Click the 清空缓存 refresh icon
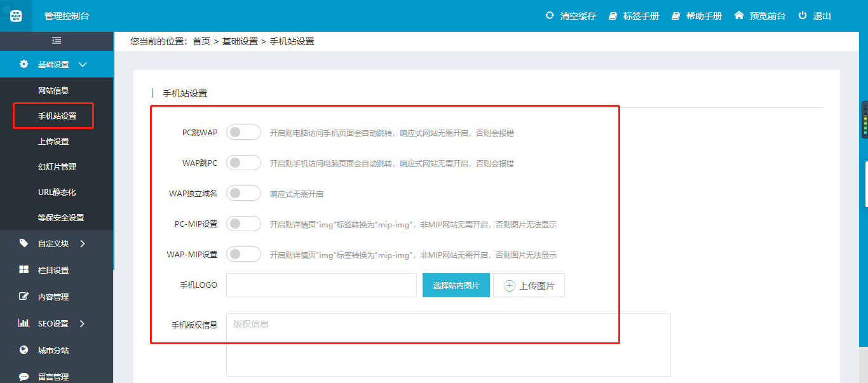 550,16
